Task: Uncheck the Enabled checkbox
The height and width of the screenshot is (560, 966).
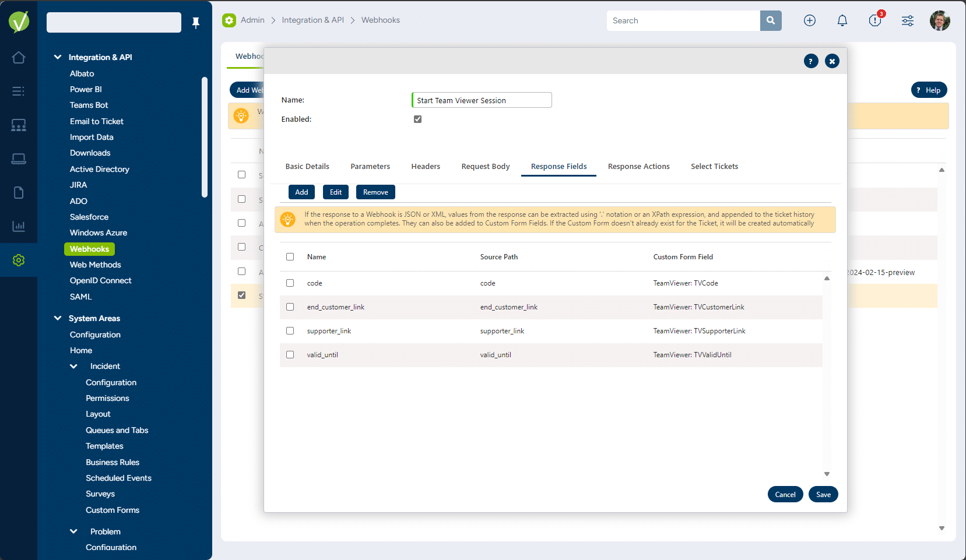Action: coord(417,118)
